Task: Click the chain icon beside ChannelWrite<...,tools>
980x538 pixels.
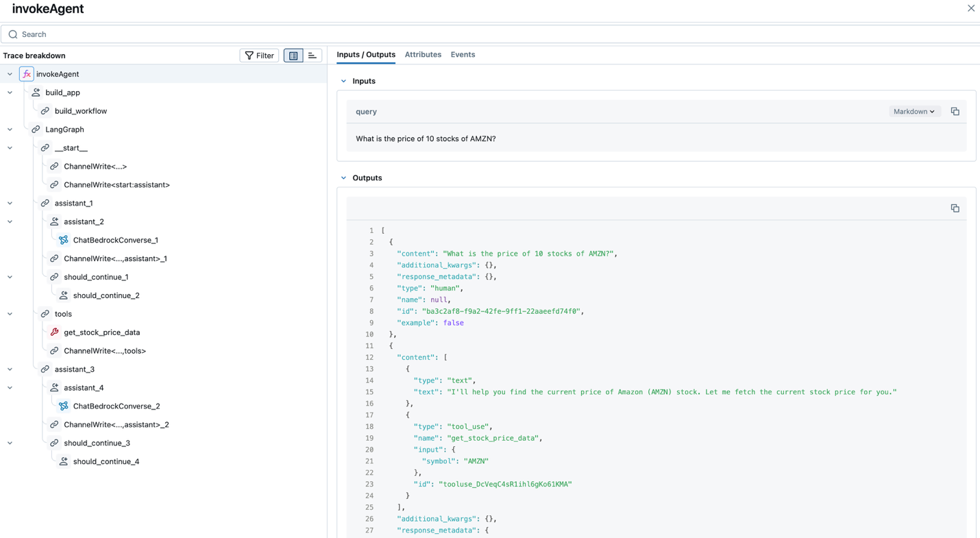Action: (x=54, y=351)
